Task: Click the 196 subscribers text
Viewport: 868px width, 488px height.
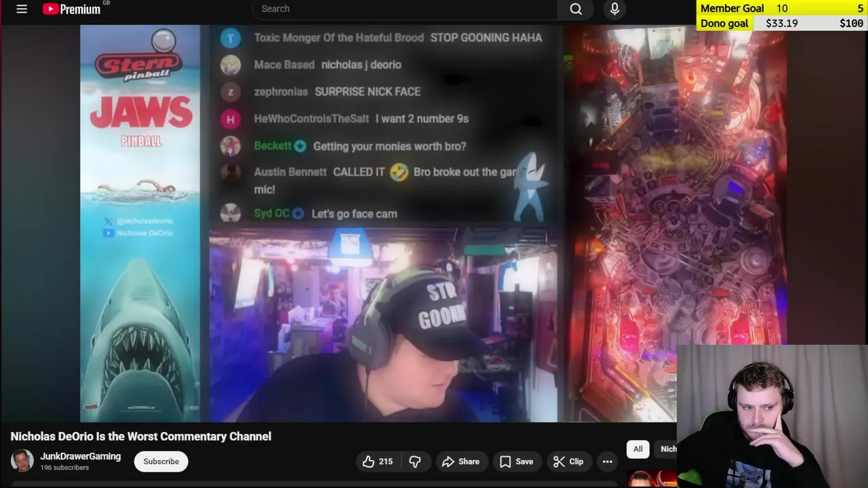Action: click(64, 468)
